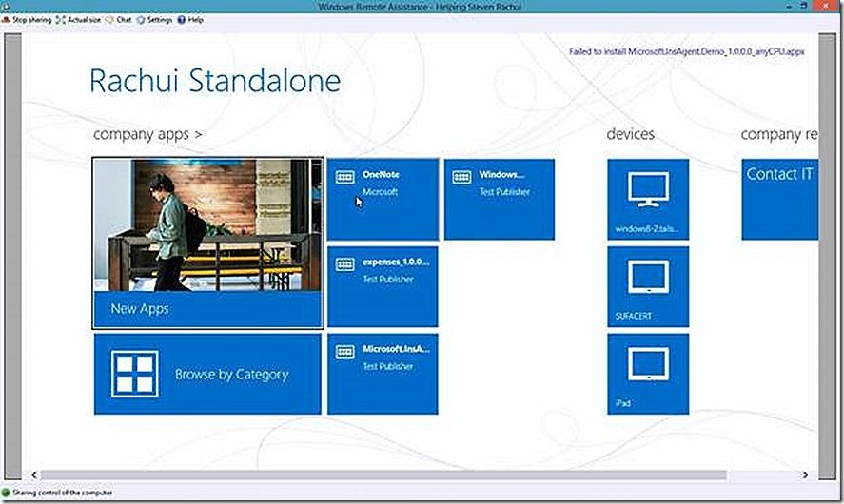Click the Sharing control status icon
Image resolution: width=844 pixels, height=504 pixels.
(x=6, y=493)
